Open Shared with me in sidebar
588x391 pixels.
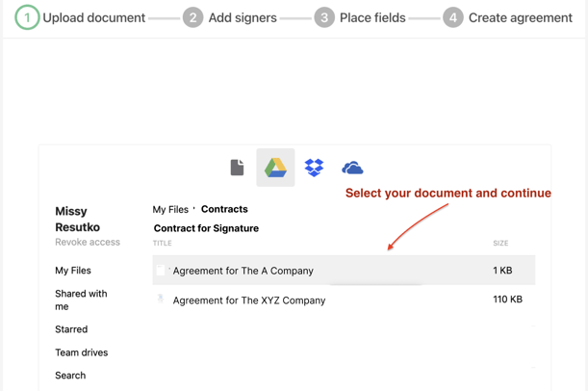tap(81, 300)
